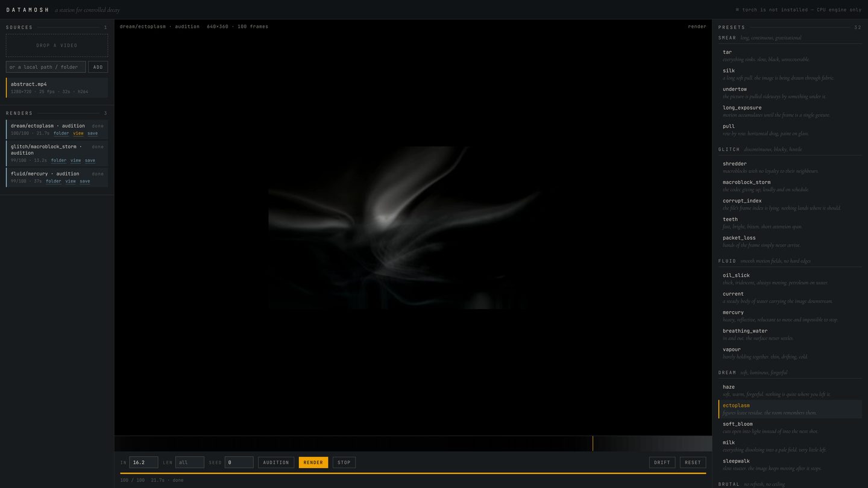The height and width of the screenshot is (488, 868).
Task: Open folder for glitch/macroblock_storm render
Action: point(59,160)
